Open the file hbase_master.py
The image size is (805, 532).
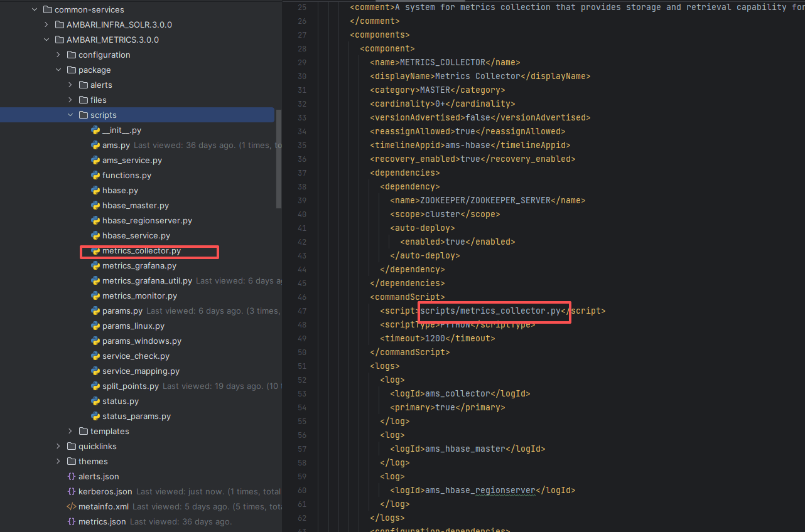136,206
